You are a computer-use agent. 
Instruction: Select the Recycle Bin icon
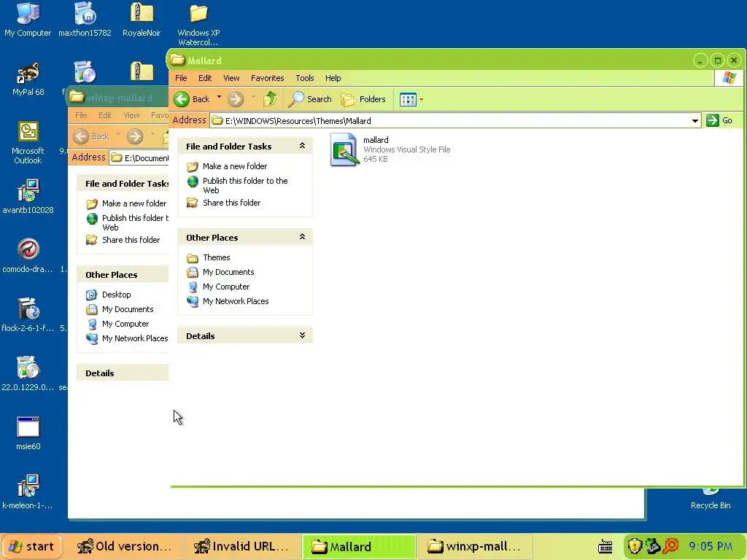tap(711, 499)
